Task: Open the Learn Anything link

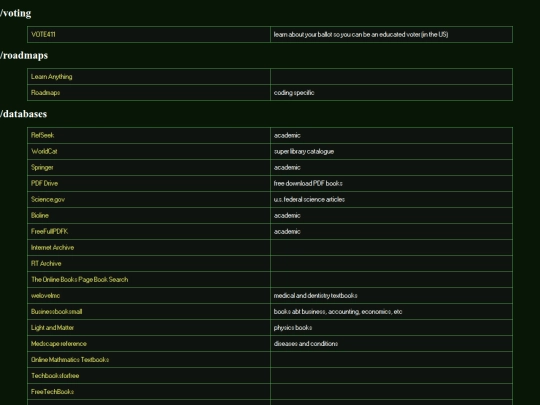Action: (x=52, y=77)
